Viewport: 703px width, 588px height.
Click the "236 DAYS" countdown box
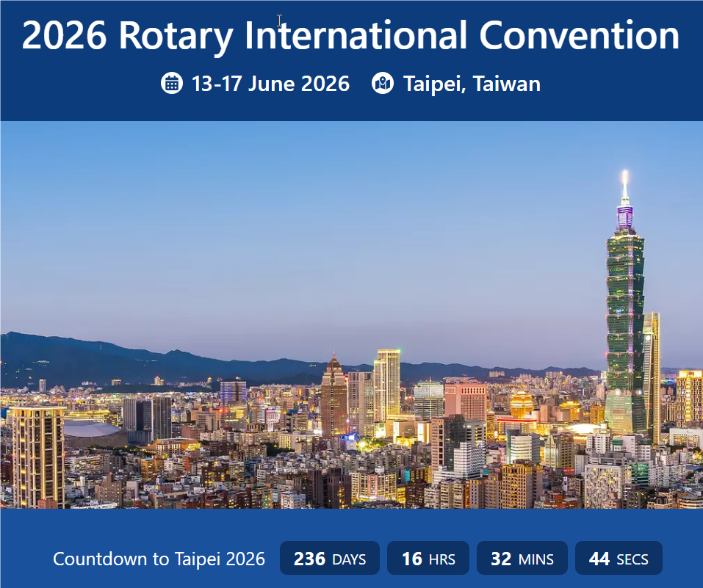(329, 559)
